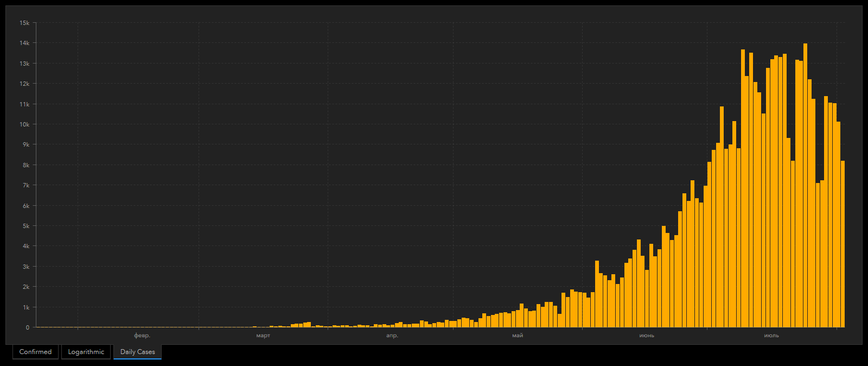
Task: Click the 1k y-axis label
Action: [x=25, y=307]
